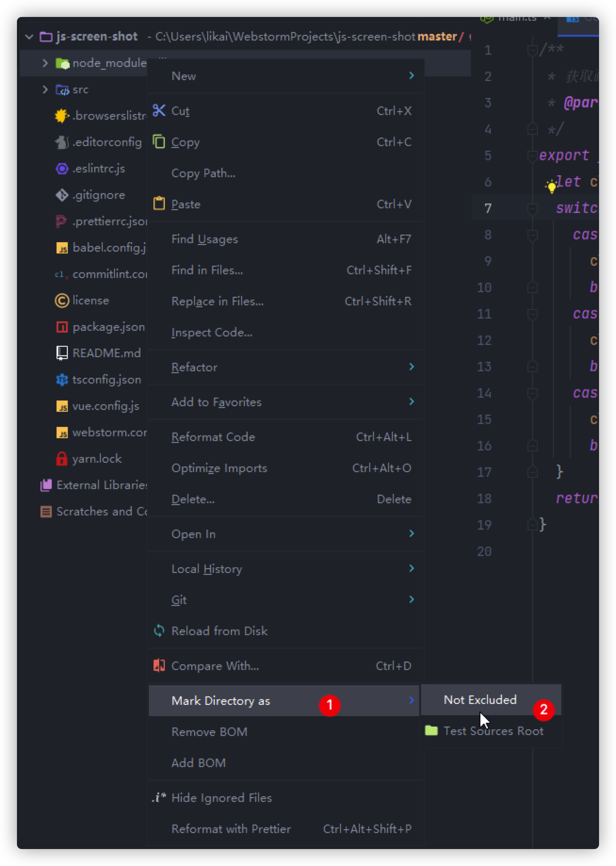
Task: Click the README.md markdown icon
Action: [62, 353]
